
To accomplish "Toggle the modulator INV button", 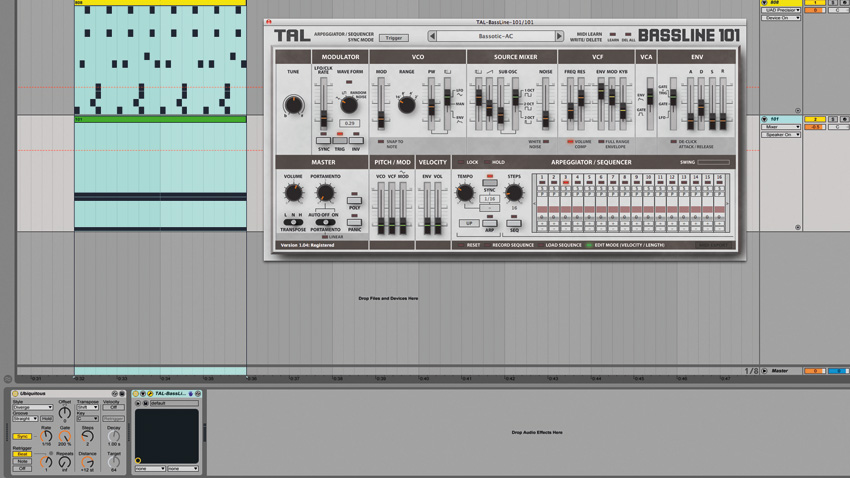I will [x=356, y=140].
